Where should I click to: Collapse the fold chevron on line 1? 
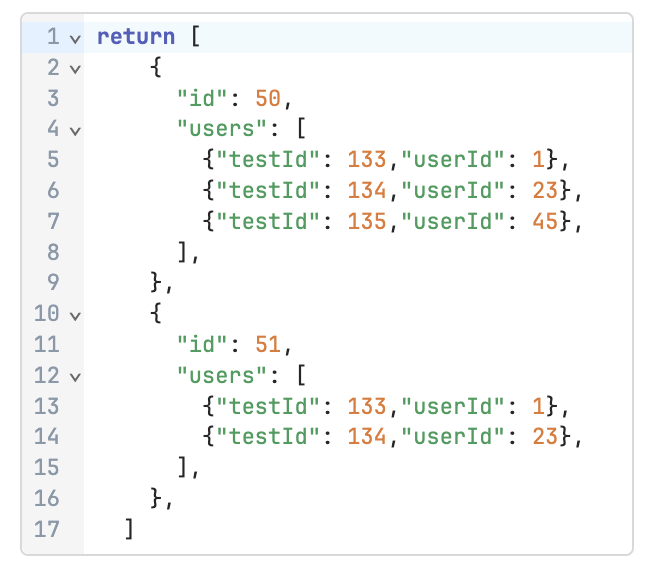(x=75, y=38)
